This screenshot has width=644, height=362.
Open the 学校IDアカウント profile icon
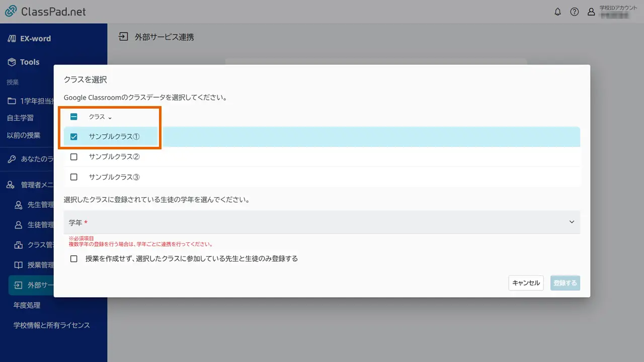(x=591, y=12)
